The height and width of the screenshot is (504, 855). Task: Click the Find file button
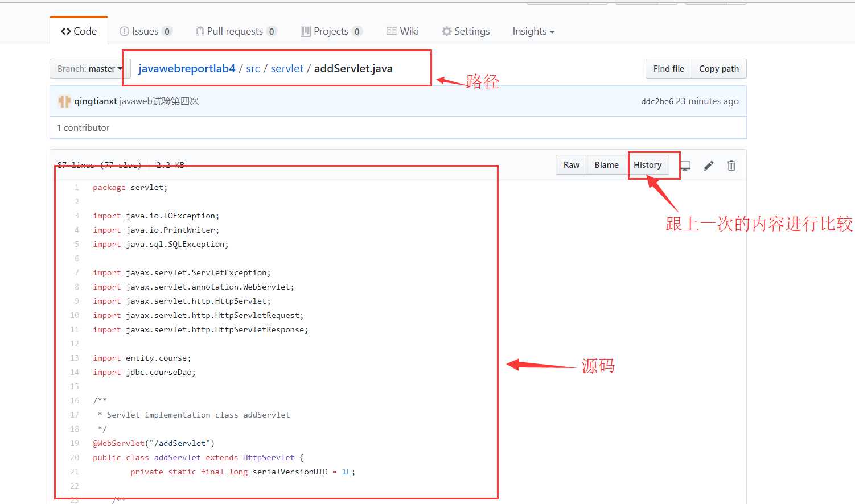click(669, 69)
